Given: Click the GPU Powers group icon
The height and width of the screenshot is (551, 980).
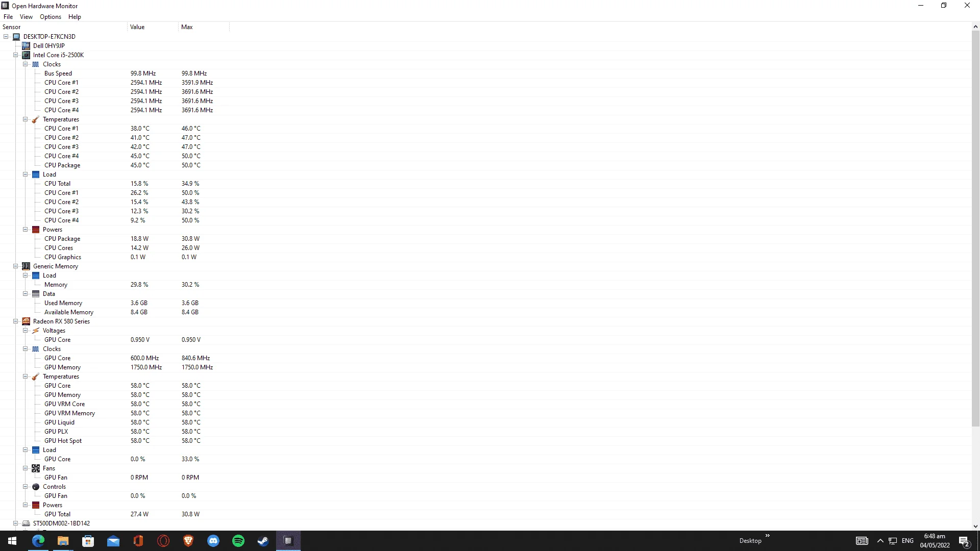Looking at the screenshot, I should (36, 505).
